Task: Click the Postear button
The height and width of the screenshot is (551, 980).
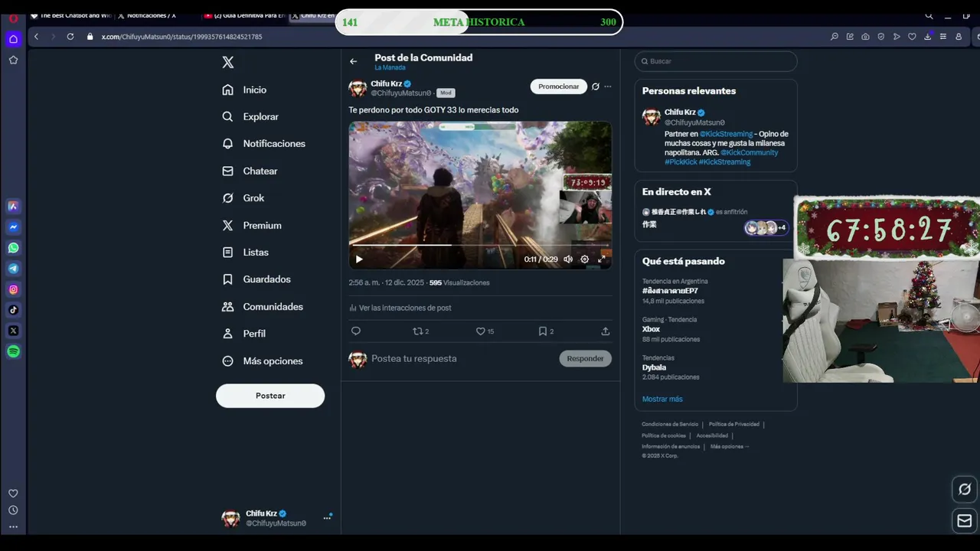Action: tap(270, 396)
